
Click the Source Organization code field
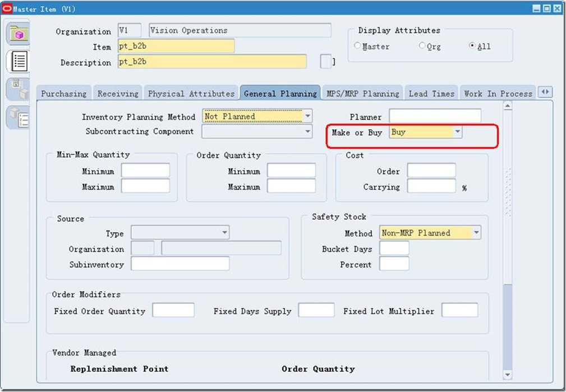142,248
